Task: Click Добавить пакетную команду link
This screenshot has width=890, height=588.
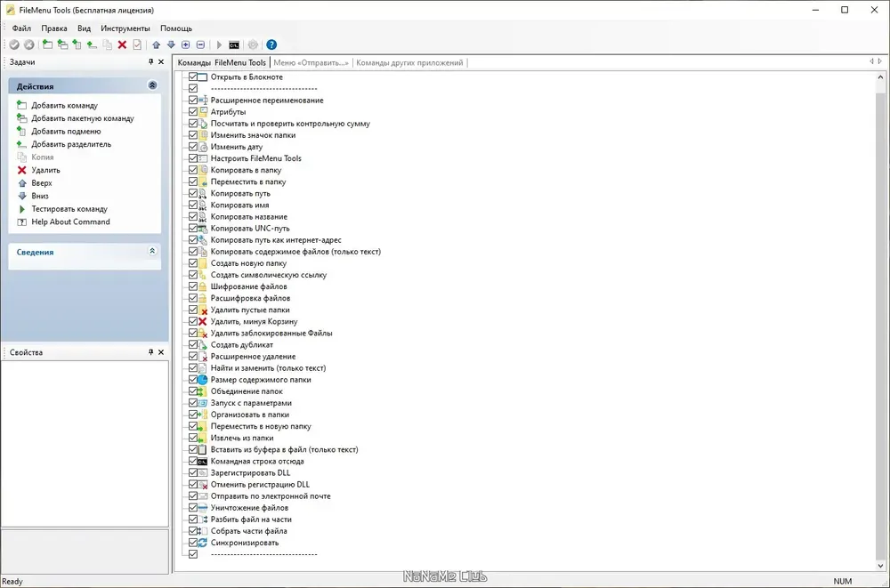Action: pyautogui.click(x=83, y=118)
